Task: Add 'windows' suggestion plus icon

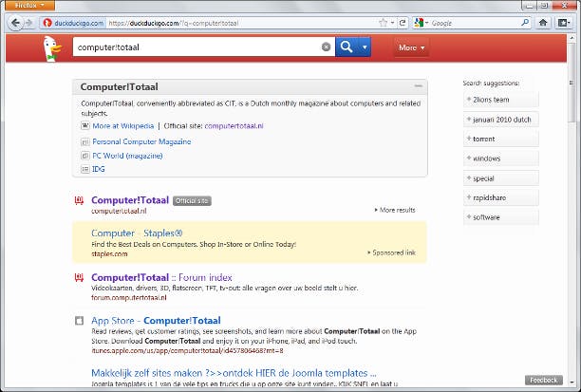Action: tap(469, 159)
